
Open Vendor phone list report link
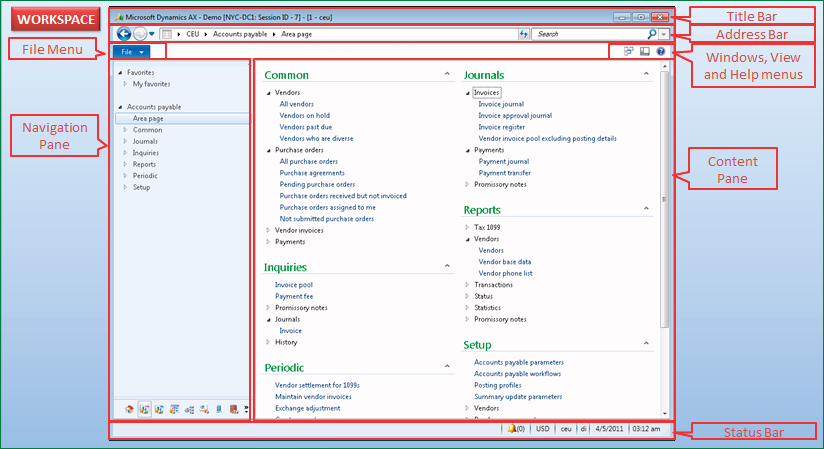pos(506,273)
